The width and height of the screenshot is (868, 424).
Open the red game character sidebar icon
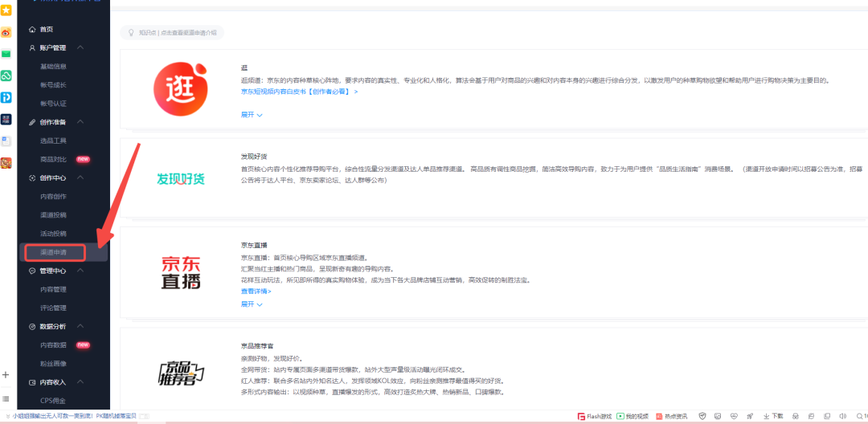coord(6,162)
